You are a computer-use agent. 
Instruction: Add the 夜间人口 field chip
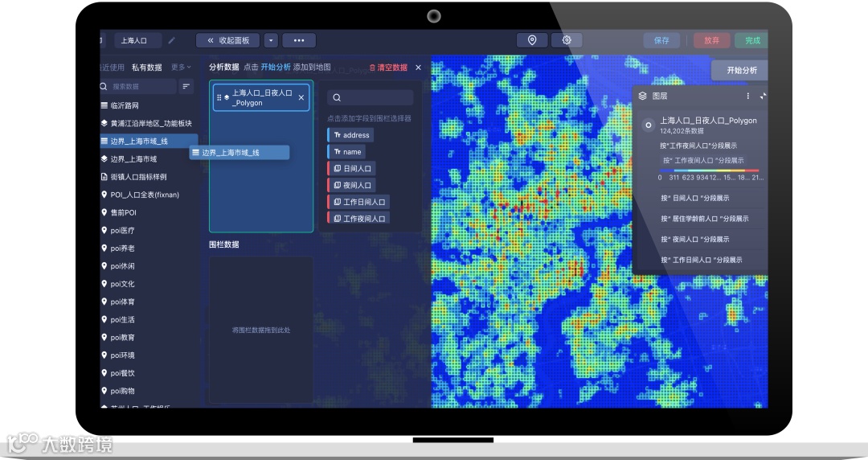[351, 185]
